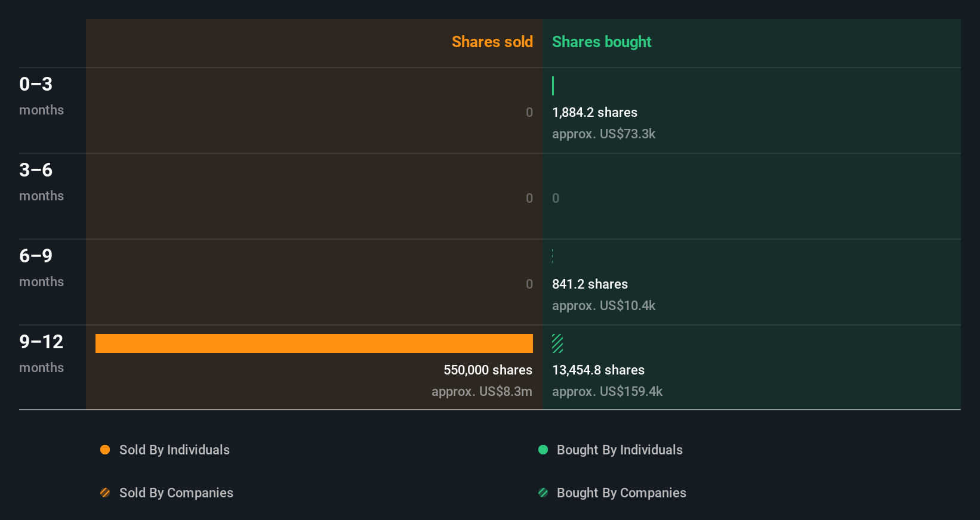This screenshot has width=980, height=520.
Task: Select the 0–3 months row label
Action: (x=41, y=95)
